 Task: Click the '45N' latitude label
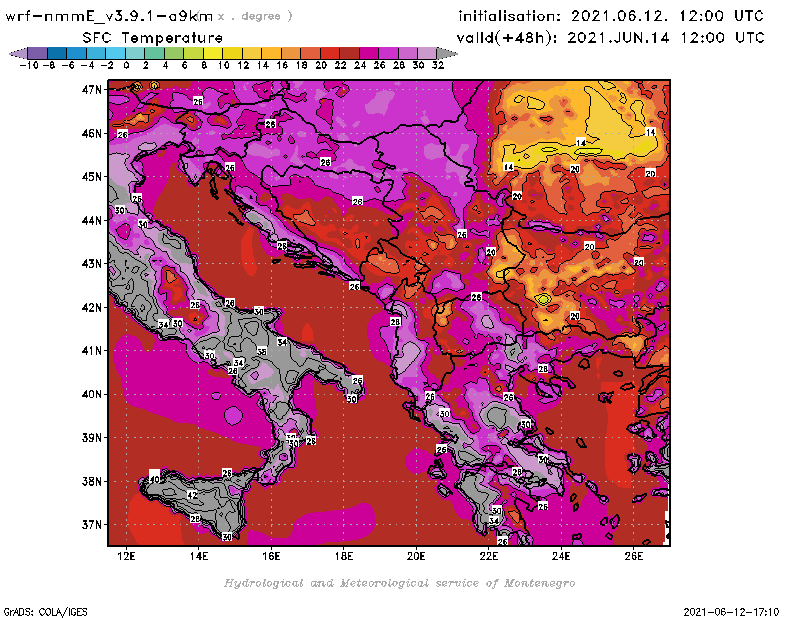(x=92, y=177)
